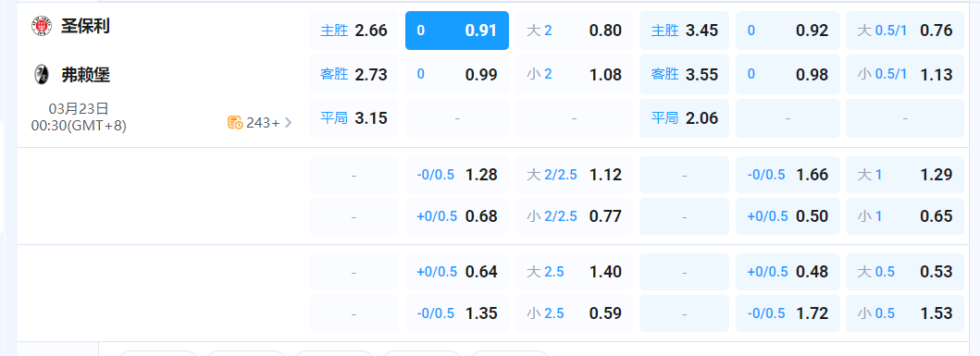
Task: Bet 小 0.5 at odds 1.53
Action: point(905,313)
